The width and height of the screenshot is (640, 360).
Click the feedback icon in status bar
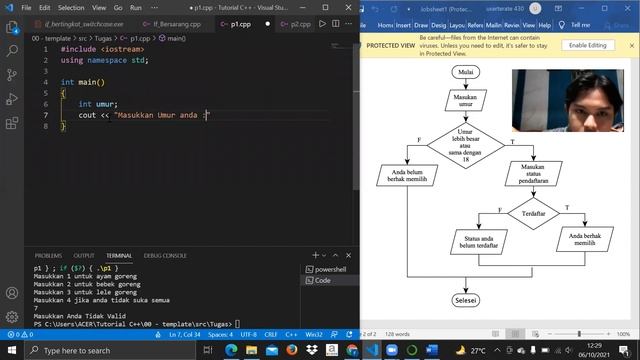(x=334, y=334)
